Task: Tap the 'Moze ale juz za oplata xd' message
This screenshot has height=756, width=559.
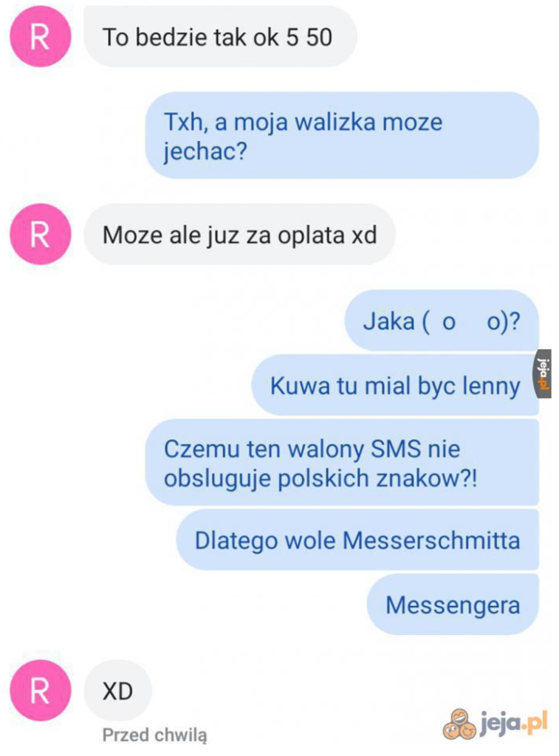Action: point(240,234)
